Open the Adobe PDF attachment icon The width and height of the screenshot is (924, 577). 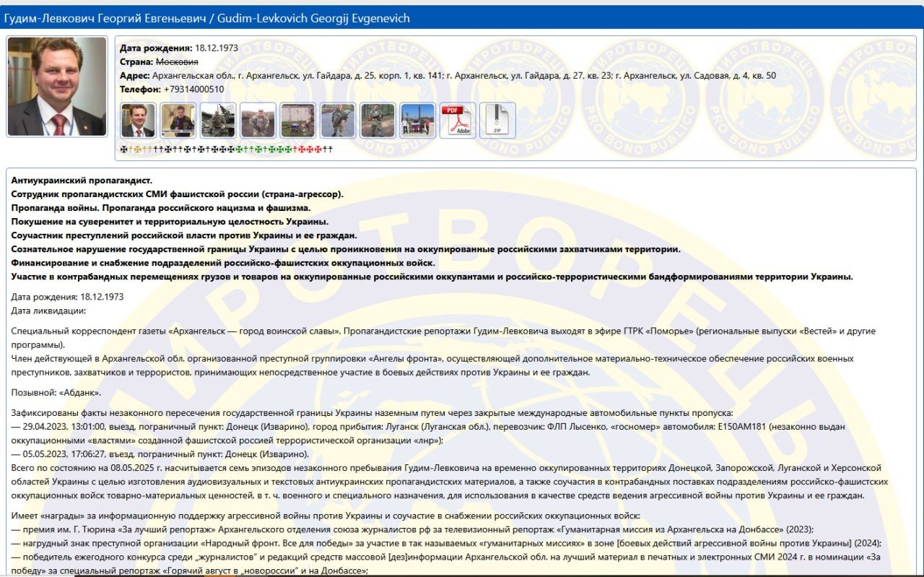(458, 121)
